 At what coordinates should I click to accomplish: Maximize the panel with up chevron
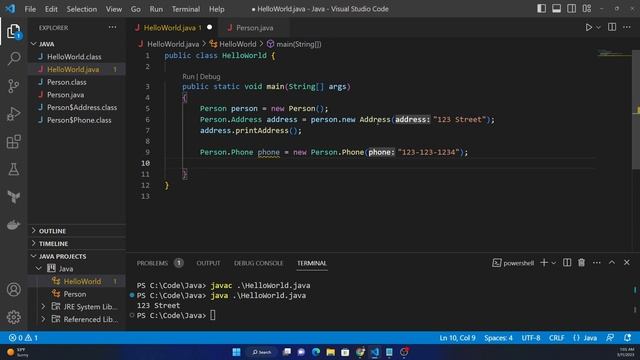(x=611, y=262)
